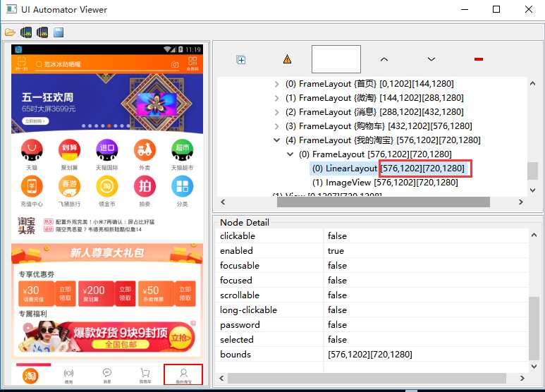Click 充值中心 icon in the device screenshot
The width and height of the screenshot is (545, 392).
click(x=32, y=187)
